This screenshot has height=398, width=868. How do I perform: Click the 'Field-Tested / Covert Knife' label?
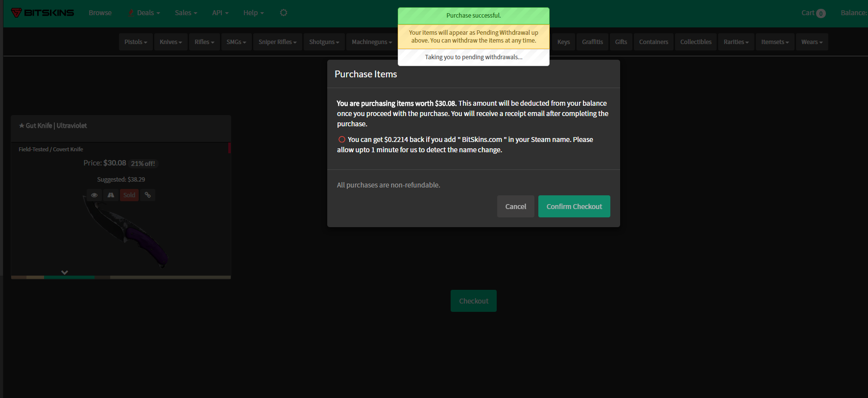(51, 149)
